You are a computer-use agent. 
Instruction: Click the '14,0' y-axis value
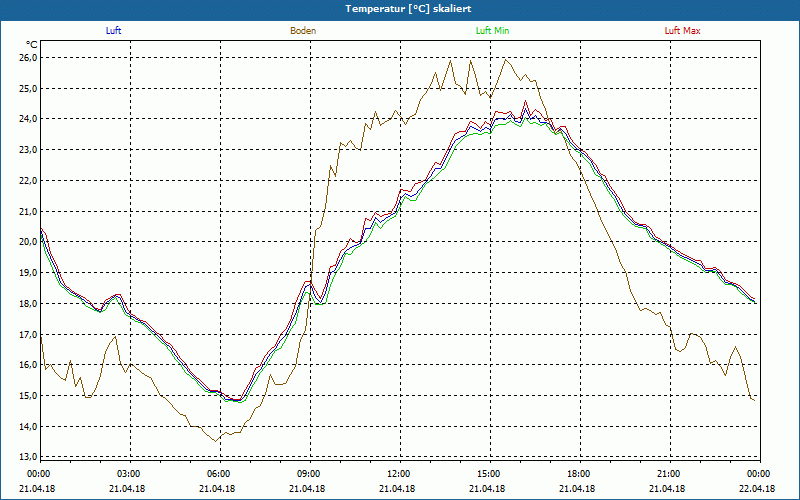pyautogui.click(x=29, y=427)
